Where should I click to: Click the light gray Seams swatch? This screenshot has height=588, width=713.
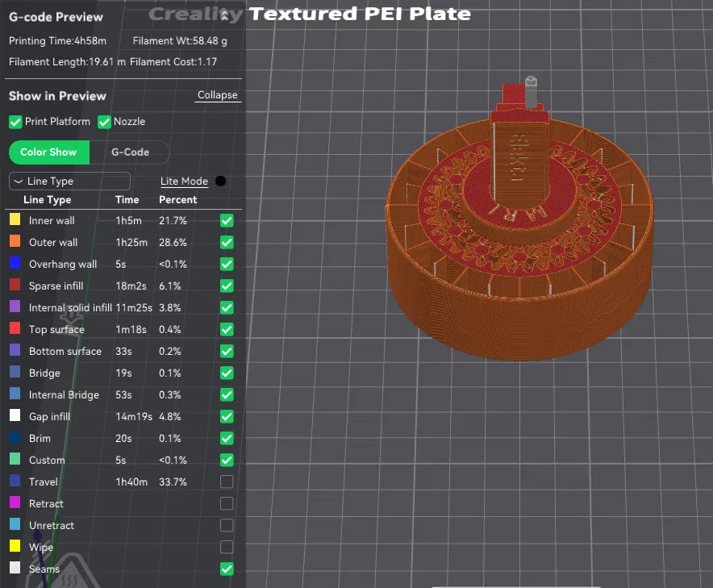[15, 568]
